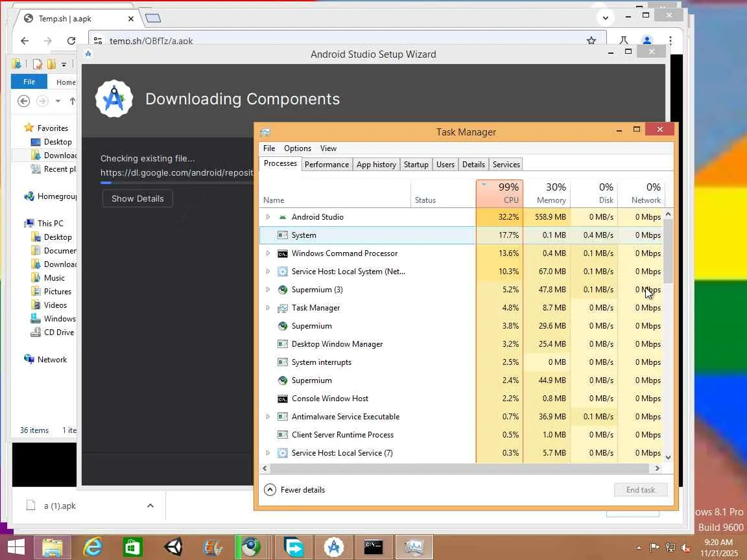This screenshot has height=560, width=747.
Task: Open Command Prompt from taskbar
Action: [x=373, y=546]
